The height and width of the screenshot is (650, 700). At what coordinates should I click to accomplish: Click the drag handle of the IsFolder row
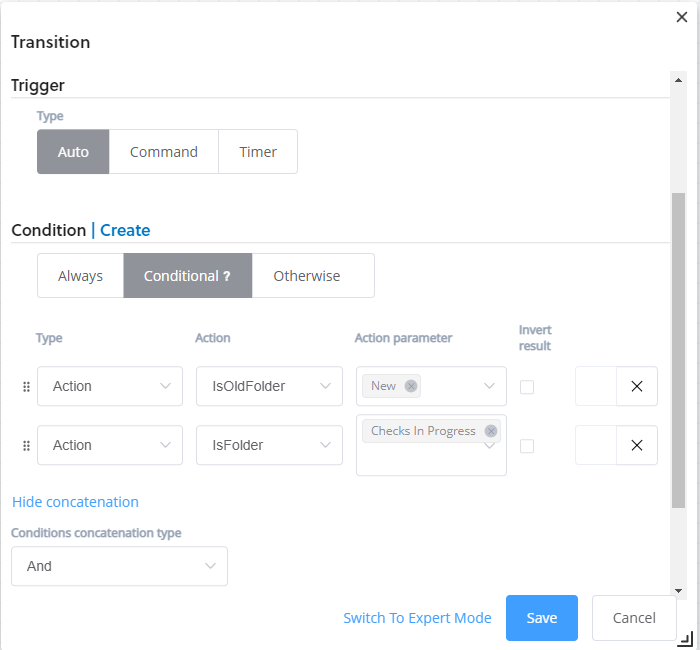point(26,446)
